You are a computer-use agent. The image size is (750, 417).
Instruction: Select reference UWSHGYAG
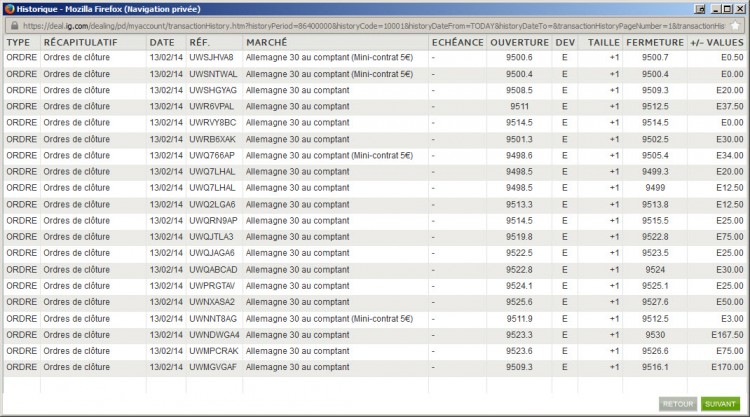[x=213, y=90]
